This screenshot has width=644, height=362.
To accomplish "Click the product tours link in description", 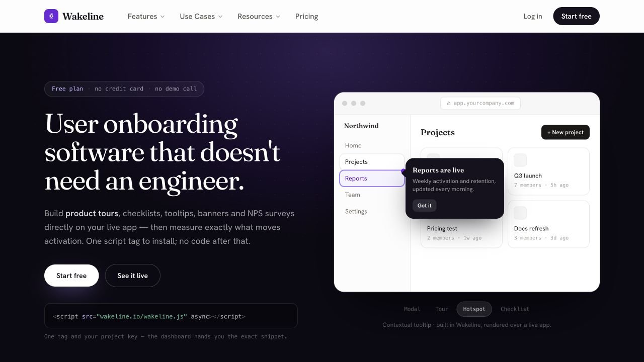I will click(92, 213).
